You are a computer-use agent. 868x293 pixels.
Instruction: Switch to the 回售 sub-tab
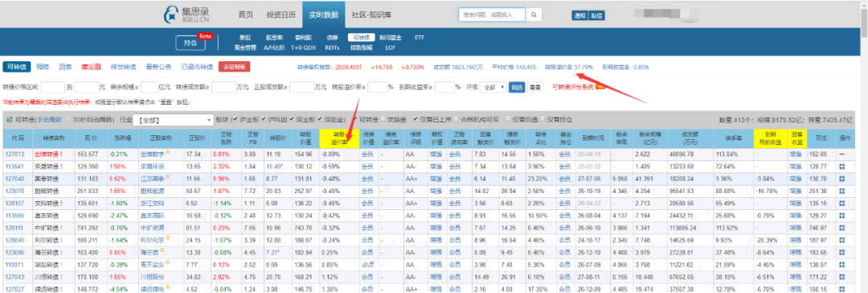coord(65,67)
